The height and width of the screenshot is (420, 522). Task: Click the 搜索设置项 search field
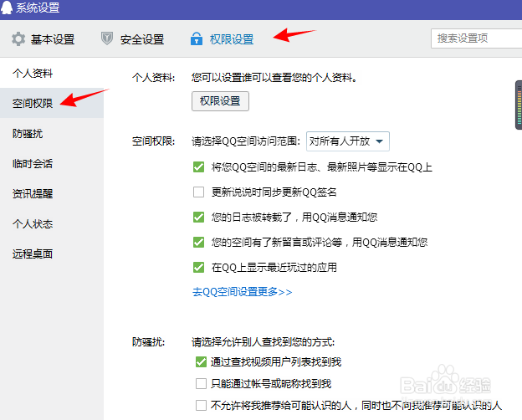(476, 38)
